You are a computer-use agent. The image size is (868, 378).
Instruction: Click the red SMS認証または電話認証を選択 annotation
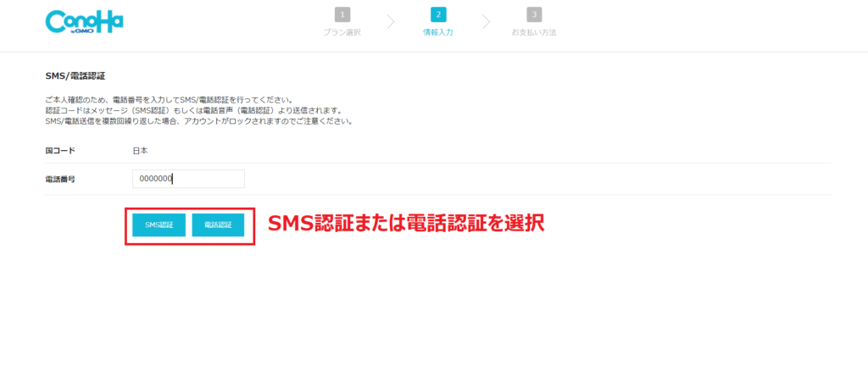[x=406, y=223]
